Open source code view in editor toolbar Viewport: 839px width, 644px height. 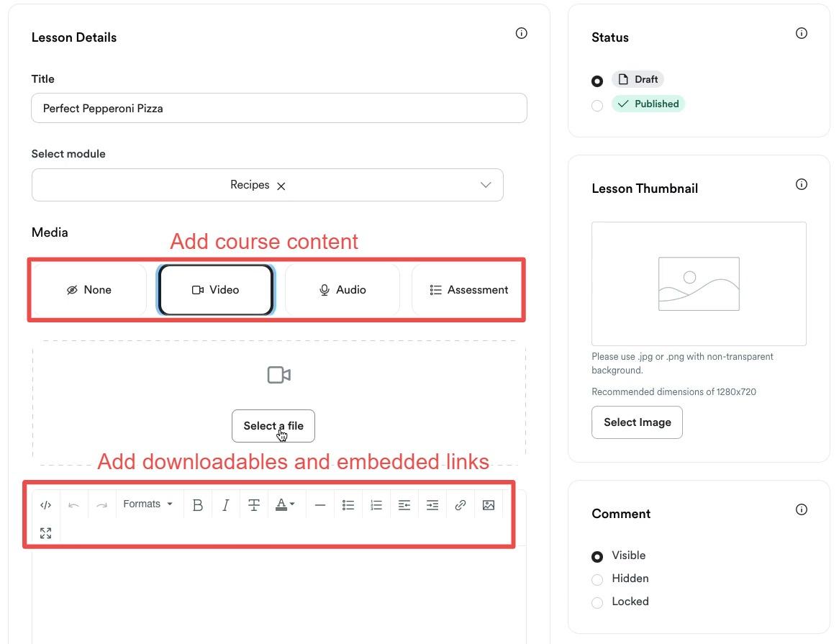click(x=45, y=505)
